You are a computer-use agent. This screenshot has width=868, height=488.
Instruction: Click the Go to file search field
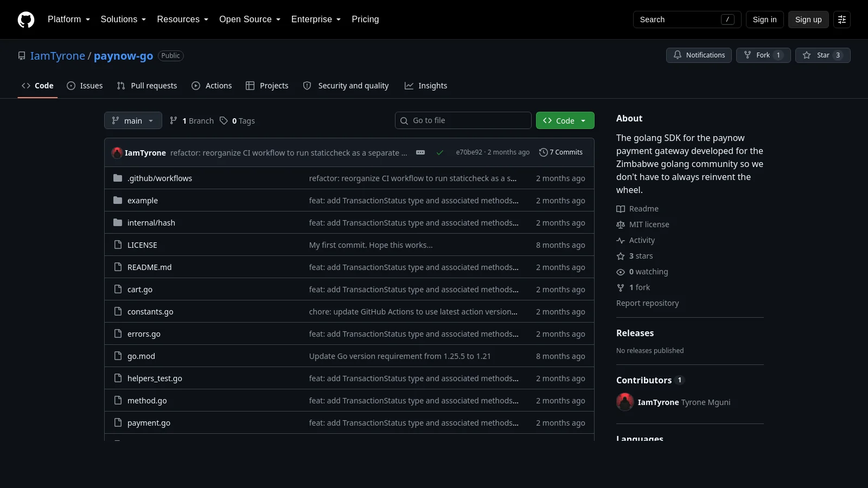click(x=463, y=120)
